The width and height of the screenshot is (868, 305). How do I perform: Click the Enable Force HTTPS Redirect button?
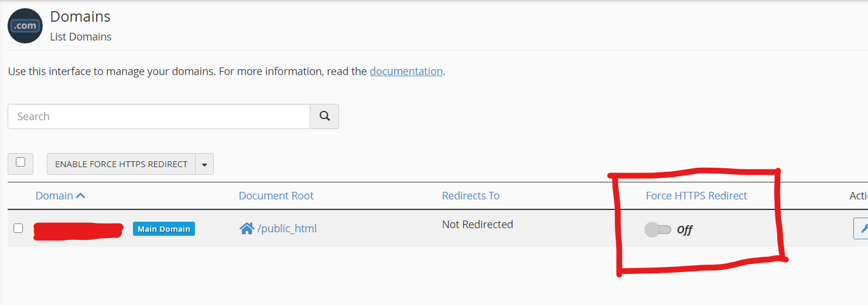pos(121,164)
